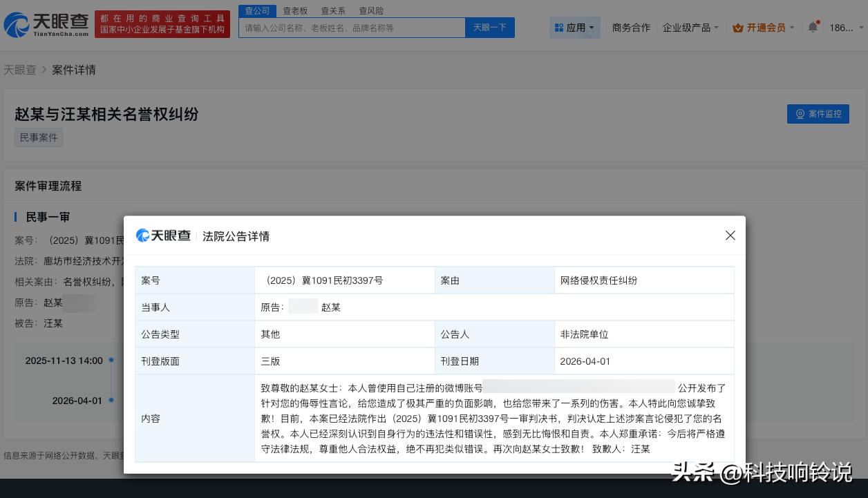
Task: Expand the 开通会员 dropdown arrow
Action: tap(792, 28)
